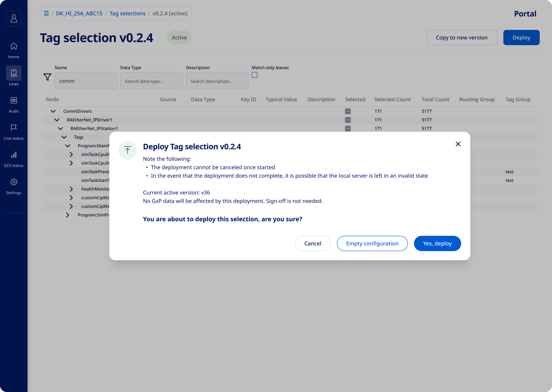Go to Tag selections breadcrumb
The image size is (552, 392).
[127, 13]
